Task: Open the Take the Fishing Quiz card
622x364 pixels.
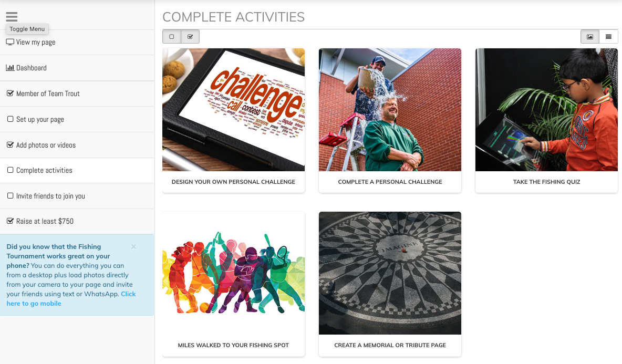Action: pos(546,120)
